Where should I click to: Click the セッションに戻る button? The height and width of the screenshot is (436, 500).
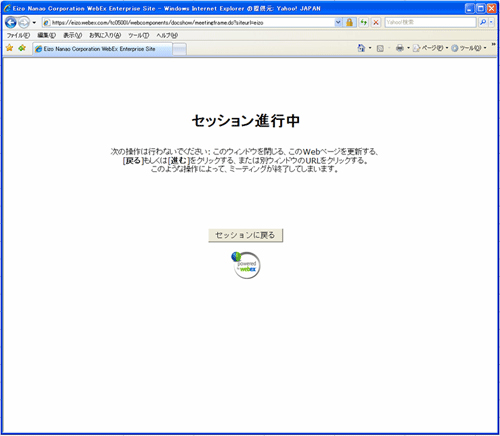click(x=246, y=235)
